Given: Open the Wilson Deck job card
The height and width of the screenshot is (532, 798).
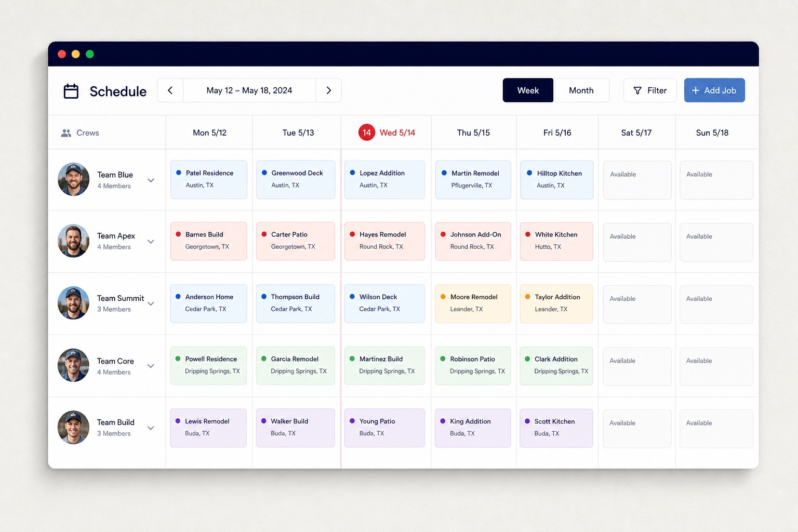Looking at the screenshot, I should coord(384,303).
